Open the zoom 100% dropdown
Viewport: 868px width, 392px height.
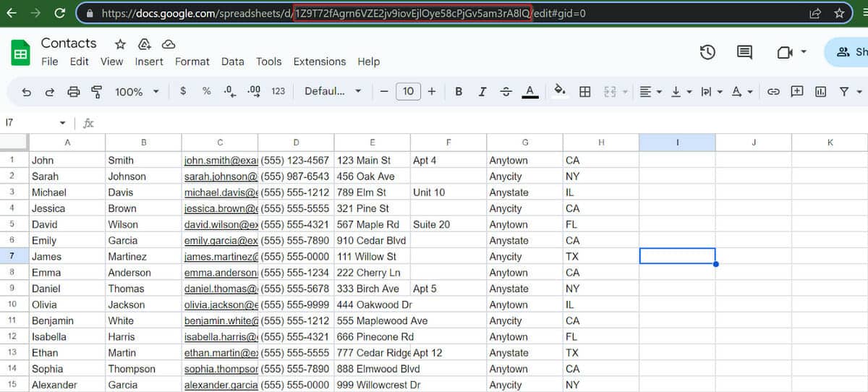137,92
